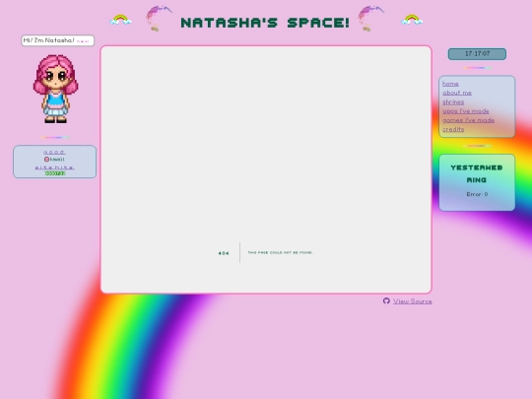This screenshot has width=532, height=399.
Task: Click the Natasha's Space! title
Action: click(265, 23)
